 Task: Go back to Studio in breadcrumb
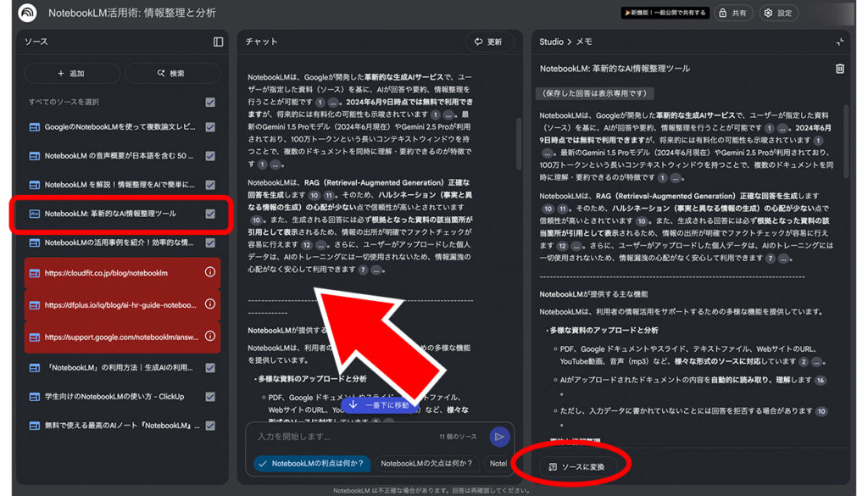click(551, 42)
